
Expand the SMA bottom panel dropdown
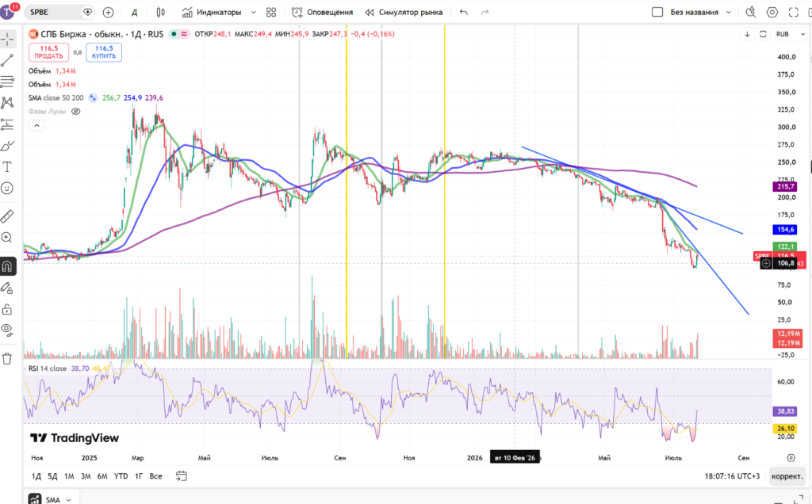pyautogui.click(x=68, y=500)
